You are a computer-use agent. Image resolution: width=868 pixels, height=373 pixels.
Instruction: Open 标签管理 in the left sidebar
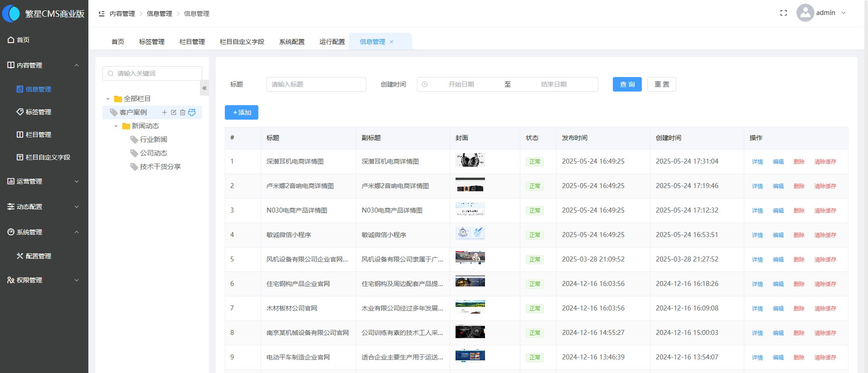[x=38, y=112]
